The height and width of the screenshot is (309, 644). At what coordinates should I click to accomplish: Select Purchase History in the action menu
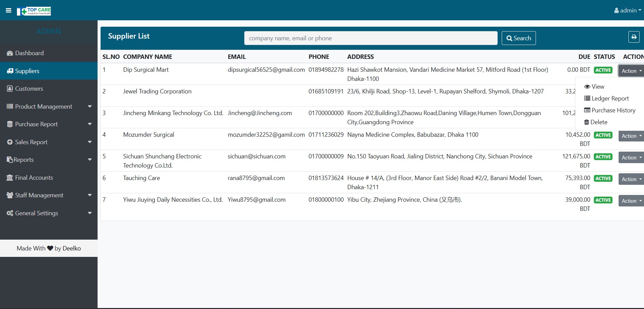click(613, 110)
